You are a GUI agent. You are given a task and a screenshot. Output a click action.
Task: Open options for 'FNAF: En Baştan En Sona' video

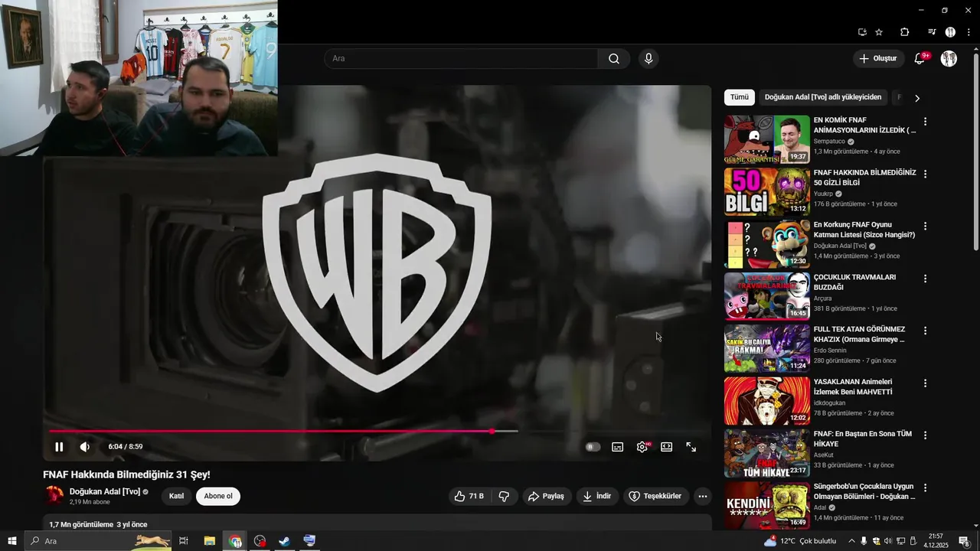point(925,435)
